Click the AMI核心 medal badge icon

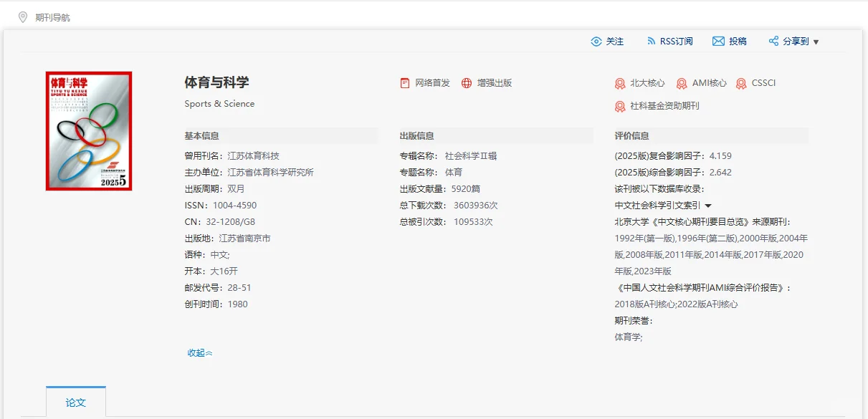pos(682,82)
